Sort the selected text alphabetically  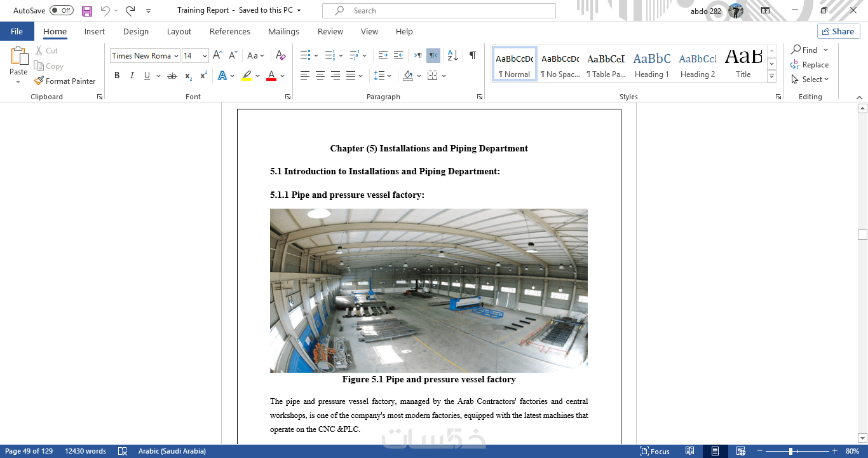coord(452,56)
